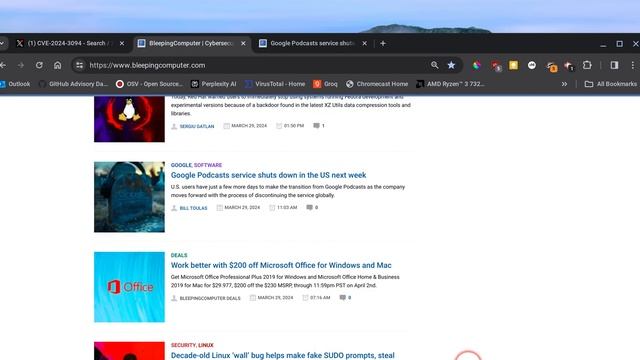Viewport: 640px width, 360px height.
Task: Open the white round face extension icon
Action: click(532, 65)
